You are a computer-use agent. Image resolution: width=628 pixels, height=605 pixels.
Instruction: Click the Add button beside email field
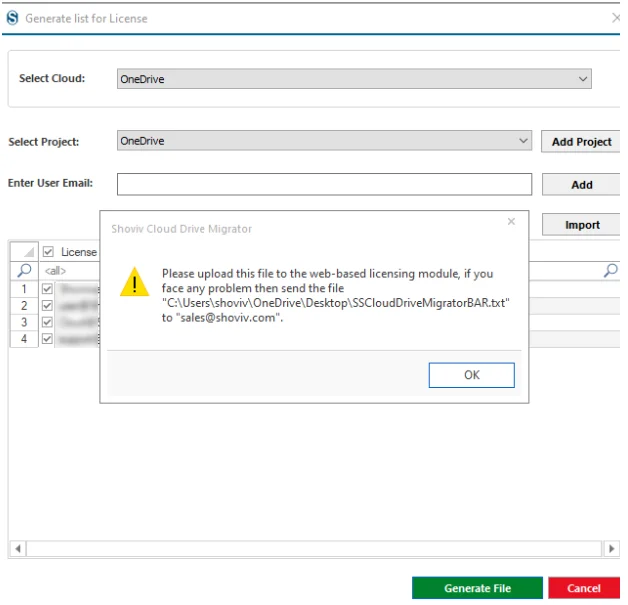tap(582, 185)
